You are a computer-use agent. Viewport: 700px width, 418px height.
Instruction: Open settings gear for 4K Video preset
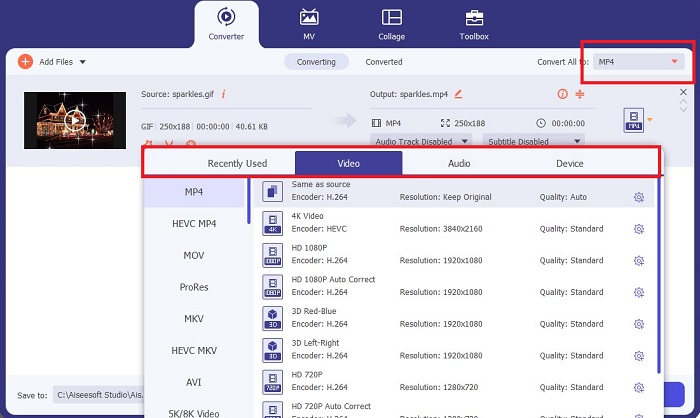pos(639,229)
